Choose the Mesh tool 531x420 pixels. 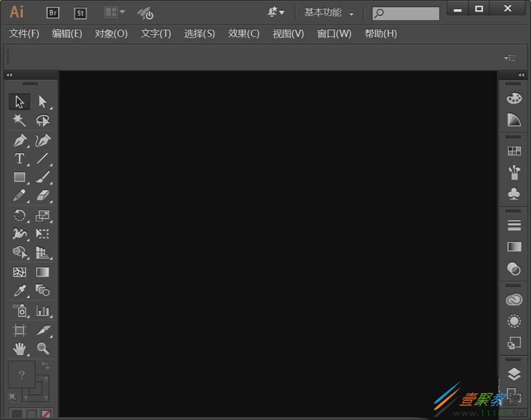point(19,272)
